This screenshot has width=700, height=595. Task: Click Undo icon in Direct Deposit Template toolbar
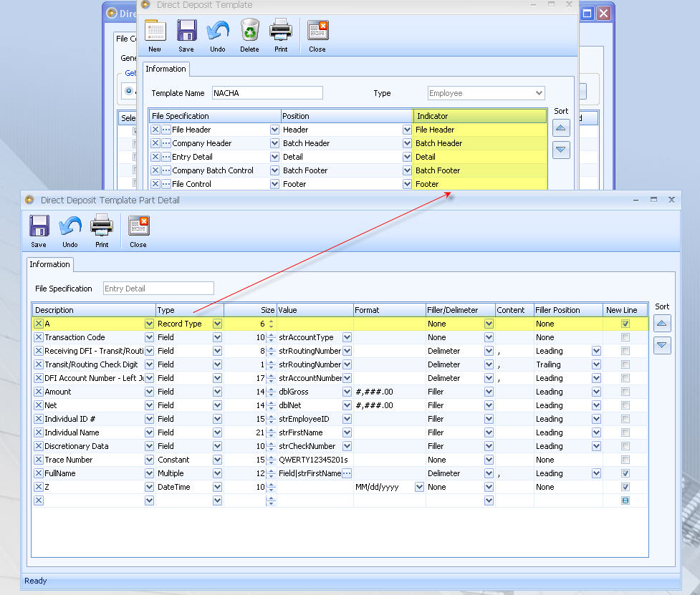(x=217, y=32)
